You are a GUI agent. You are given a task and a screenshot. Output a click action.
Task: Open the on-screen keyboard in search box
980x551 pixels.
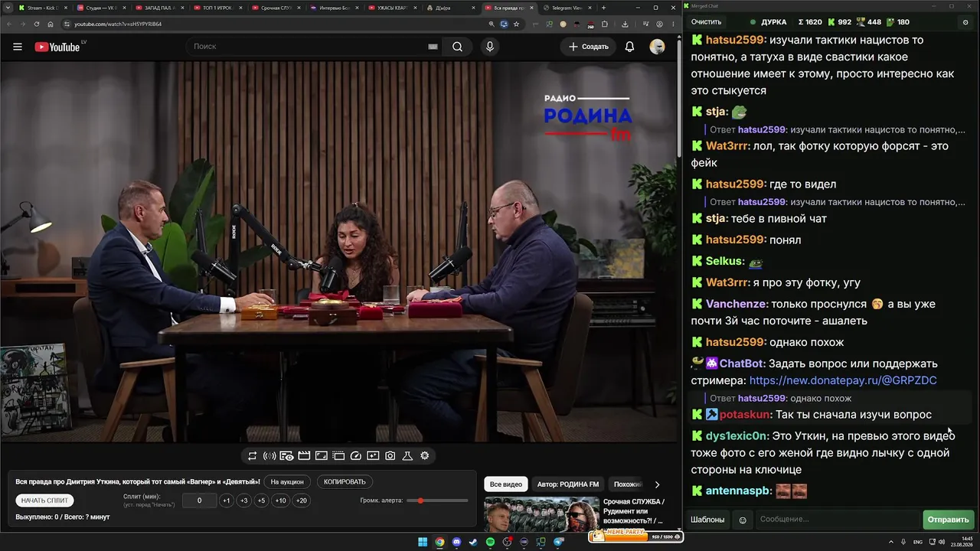[x=433, y=47]
